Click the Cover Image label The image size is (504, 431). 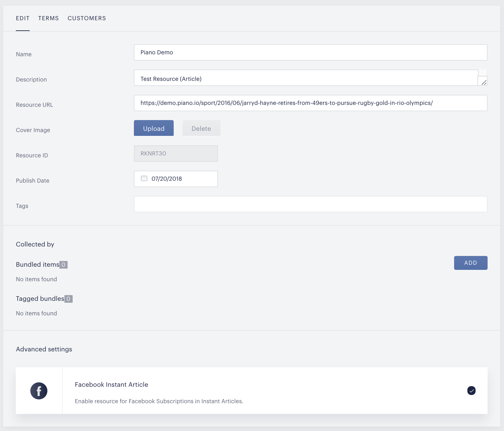33,130
